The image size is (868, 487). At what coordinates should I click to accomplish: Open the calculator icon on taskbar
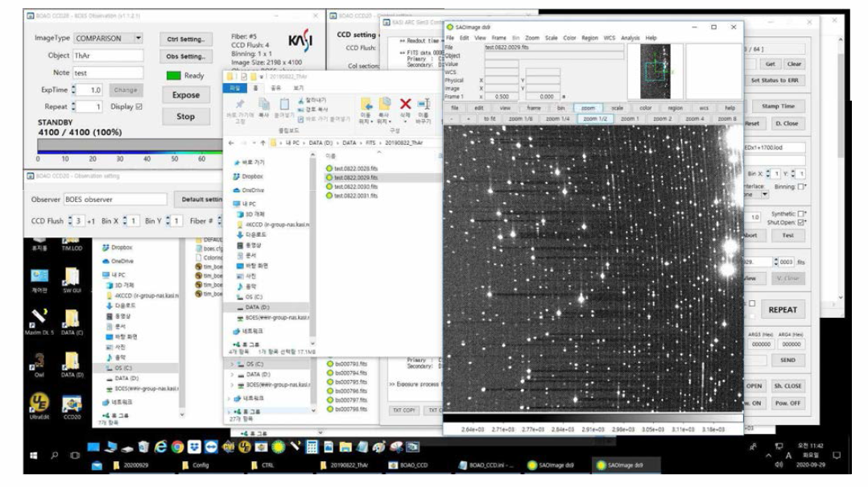pyautogui.click(x=312, y=447)
